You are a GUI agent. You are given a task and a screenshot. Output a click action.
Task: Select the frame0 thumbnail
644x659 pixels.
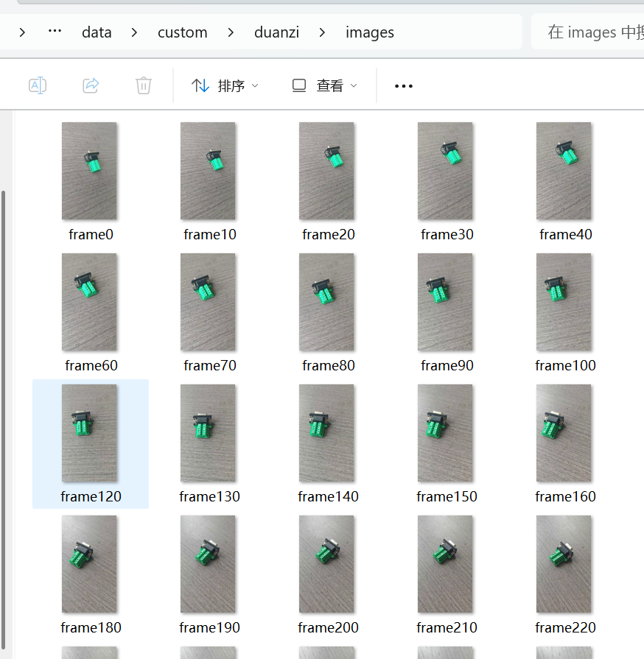click(89, 171)
